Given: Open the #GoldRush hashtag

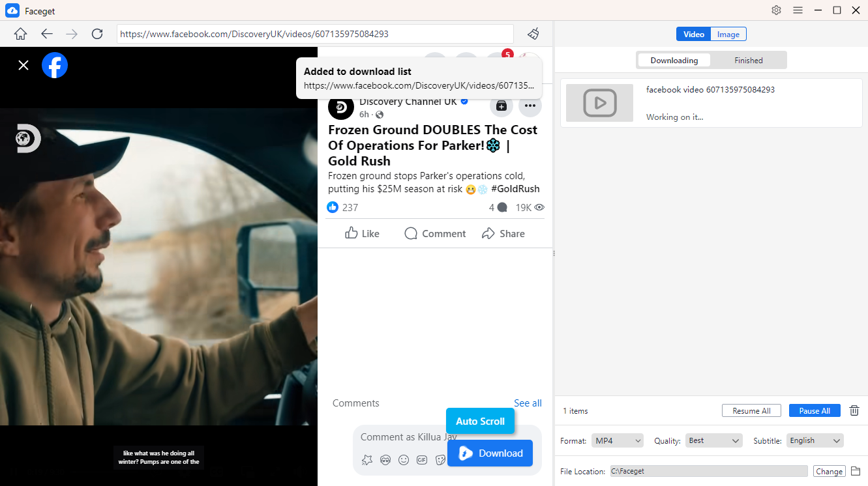Looking at the screenshot, I should click(515, 189).
